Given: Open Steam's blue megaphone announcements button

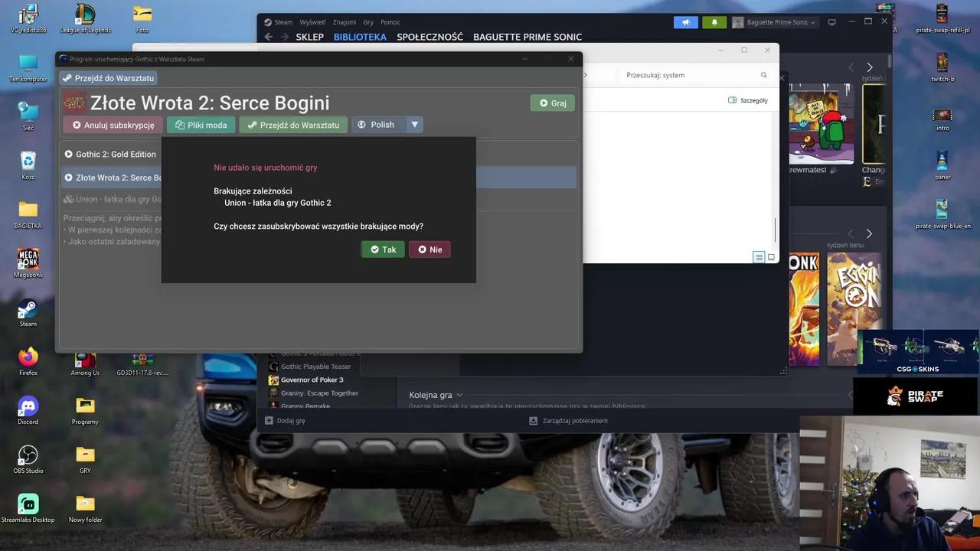Looking at the screenshot, I should 686,22.
